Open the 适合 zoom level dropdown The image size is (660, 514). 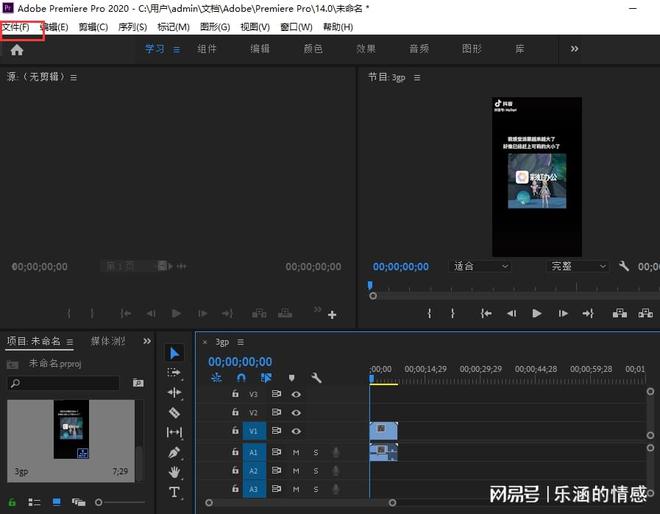(x=480, y=266)
